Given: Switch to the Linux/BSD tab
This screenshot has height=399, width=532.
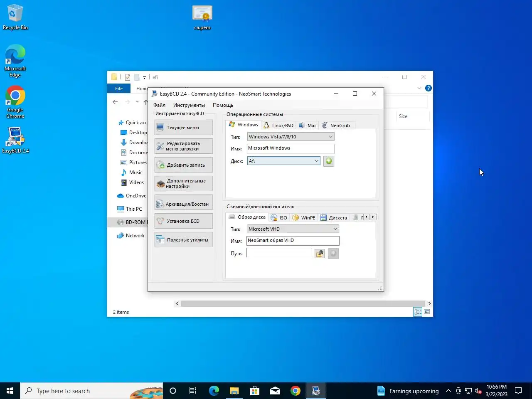Looking at the screenshot, I should point(278,126).
